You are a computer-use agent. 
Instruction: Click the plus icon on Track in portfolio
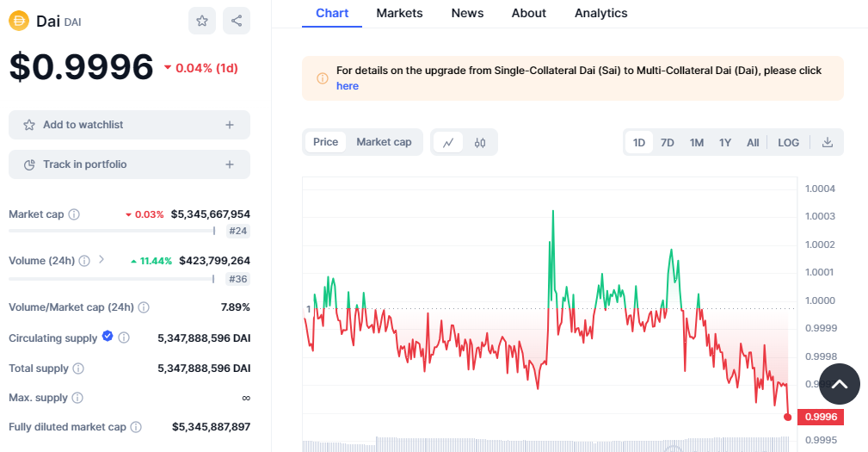(x=230, y=164)
